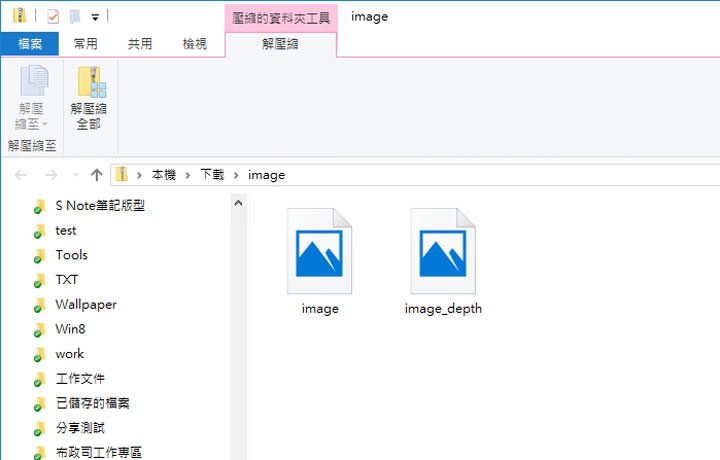Click the folder icon beside S Note筆記版型
Viewport: 720px width, 460px height.
pyautogui.click(x=40, y=207)
